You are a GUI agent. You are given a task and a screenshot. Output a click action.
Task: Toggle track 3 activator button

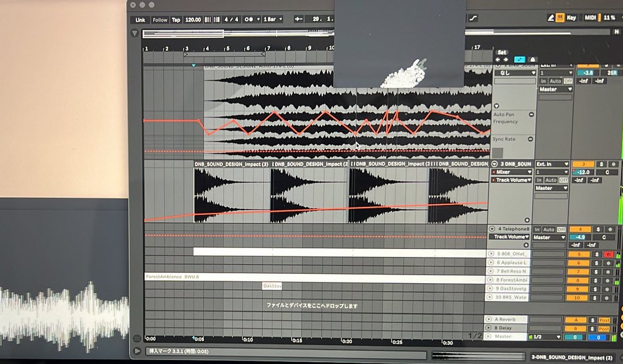(584, 164)
